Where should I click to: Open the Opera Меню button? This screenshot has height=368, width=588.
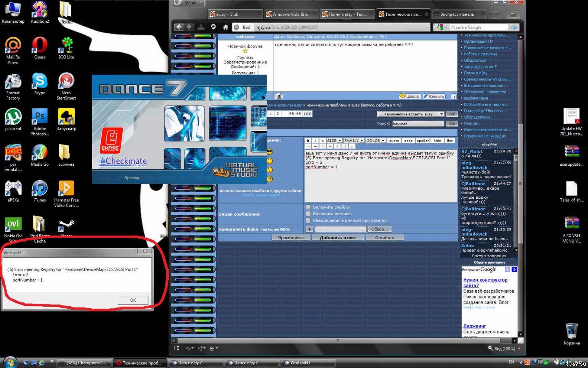tap(189, 3)
